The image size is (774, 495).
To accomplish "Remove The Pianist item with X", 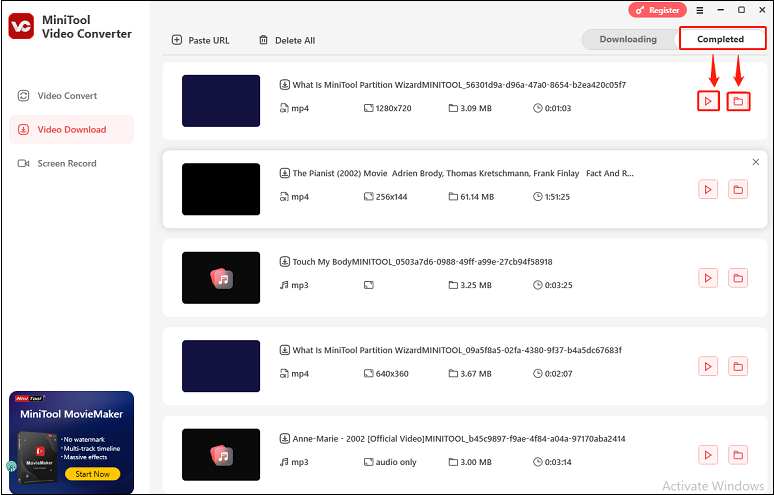I will point(755,162).
